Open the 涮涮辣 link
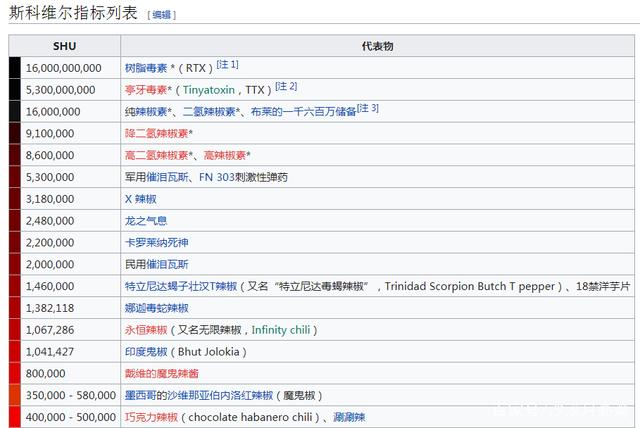The height and width of the screenshot is (428, 640). (x=349, y=417)
